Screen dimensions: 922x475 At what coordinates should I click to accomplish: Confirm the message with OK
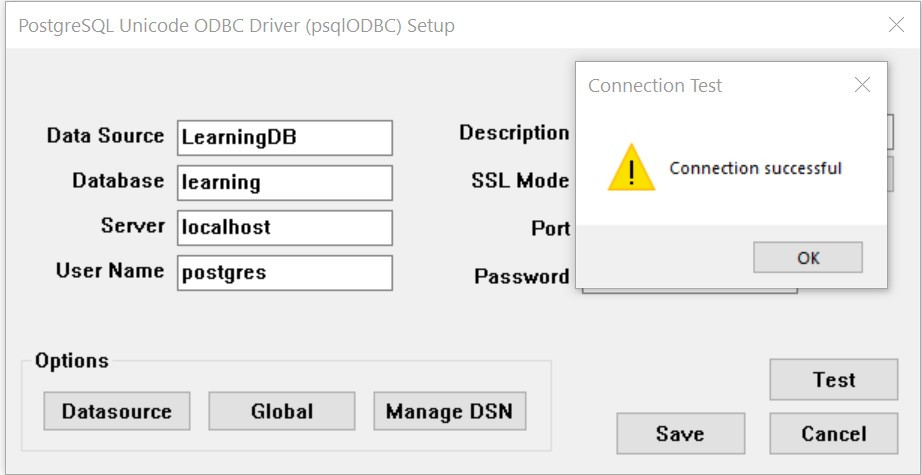[808, 257]
